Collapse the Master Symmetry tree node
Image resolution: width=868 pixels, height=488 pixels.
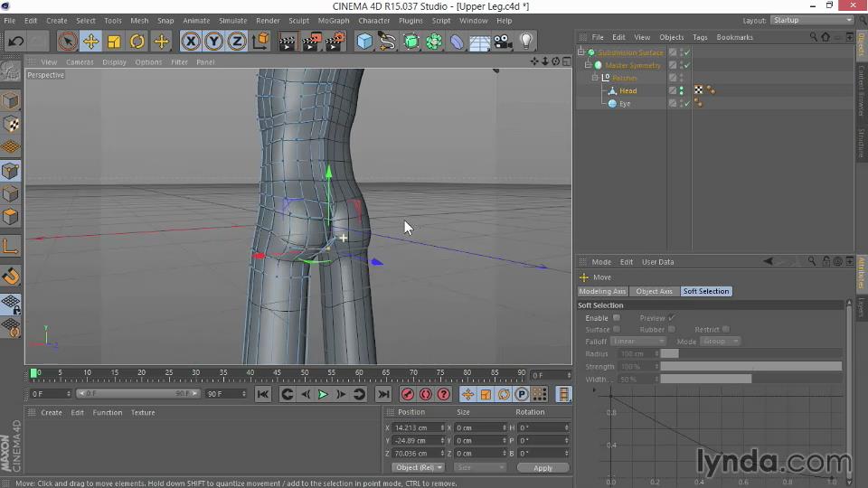click(588, 65)
